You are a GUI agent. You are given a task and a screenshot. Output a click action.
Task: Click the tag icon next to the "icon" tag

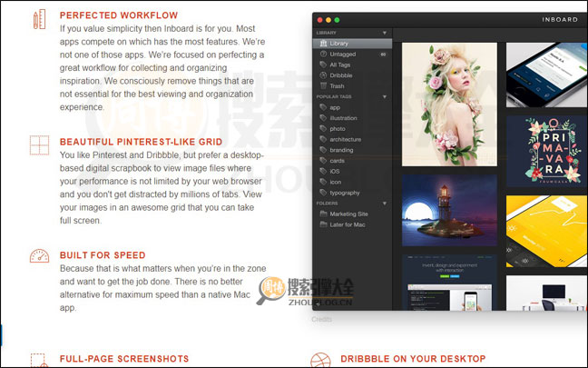[323, 182]
